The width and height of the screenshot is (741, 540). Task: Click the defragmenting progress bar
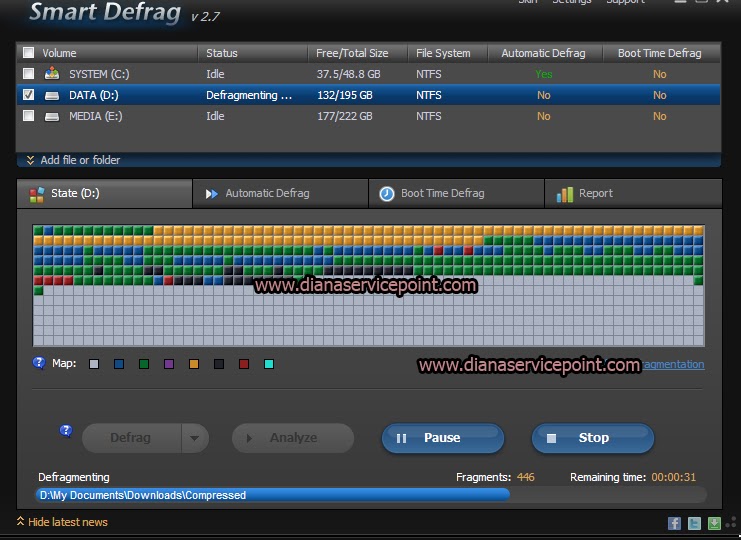coord(371,495)
